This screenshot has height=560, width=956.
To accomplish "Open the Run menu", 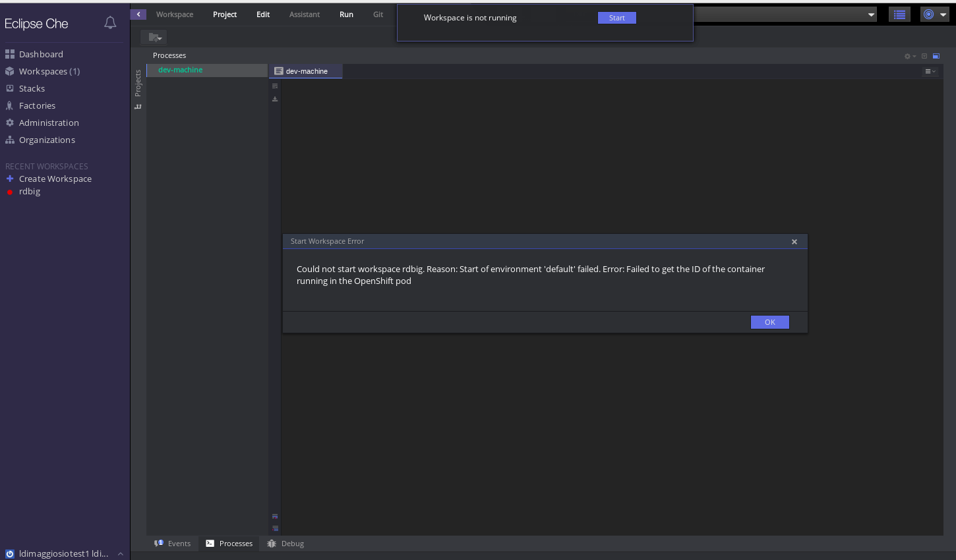I will [x=346, y=14].
